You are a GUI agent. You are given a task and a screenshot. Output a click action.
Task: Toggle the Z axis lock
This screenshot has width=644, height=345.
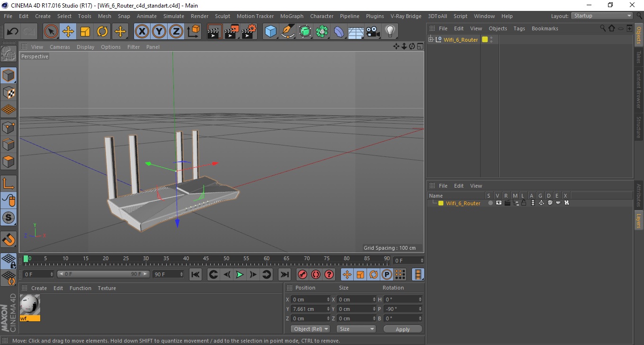(176, 32)
